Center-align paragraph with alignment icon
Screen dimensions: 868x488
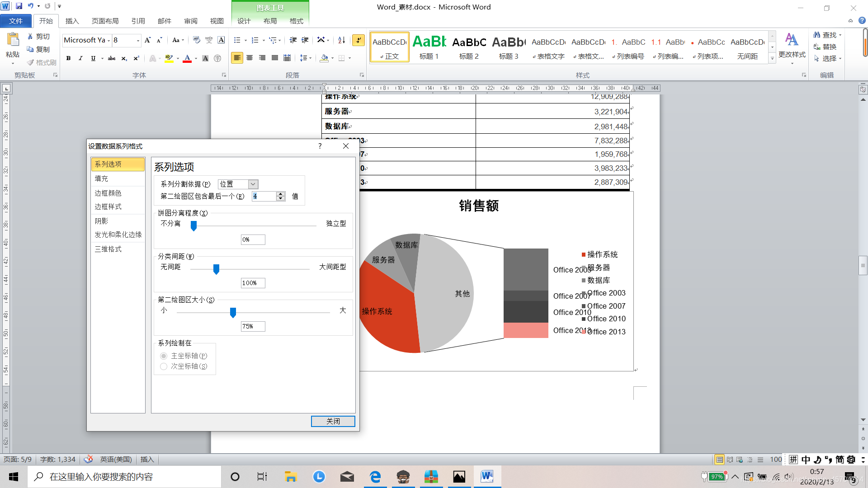250,58
